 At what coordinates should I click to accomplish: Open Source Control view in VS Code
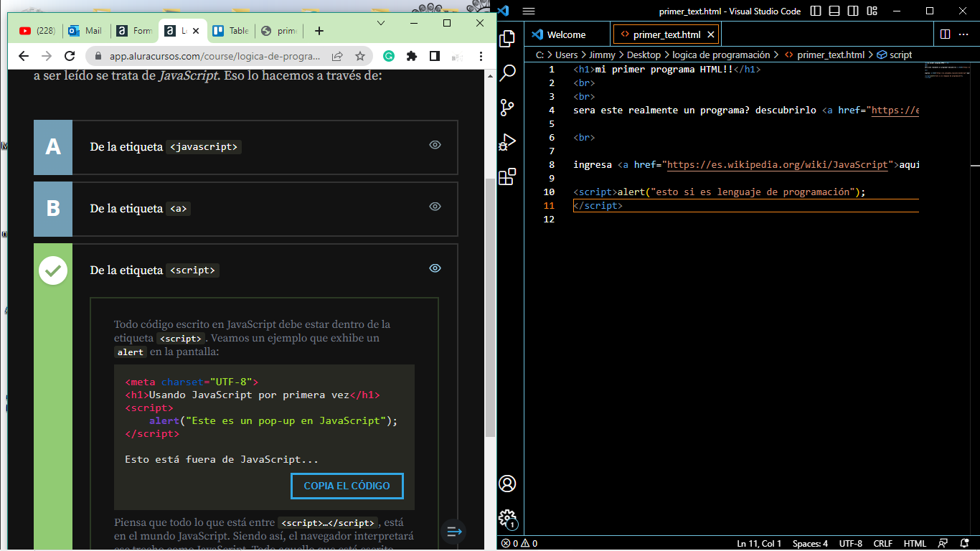click(507, 107)
